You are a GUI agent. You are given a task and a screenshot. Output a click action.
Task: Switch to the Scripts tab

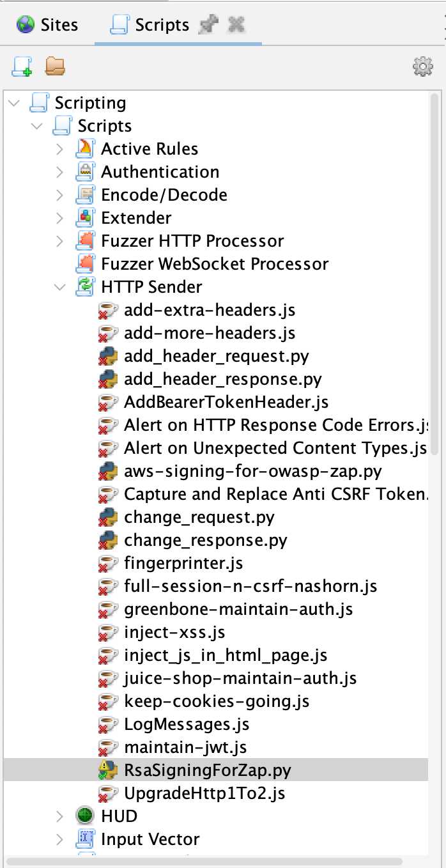(x=160, y=24)
